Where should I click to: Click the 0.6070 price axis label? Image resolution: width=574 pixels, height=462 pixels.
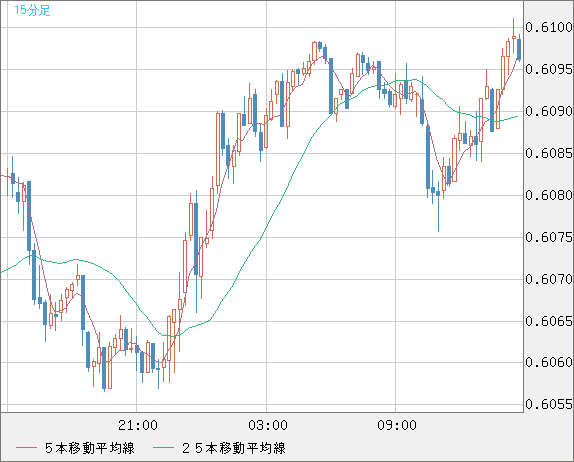point(549,280)
